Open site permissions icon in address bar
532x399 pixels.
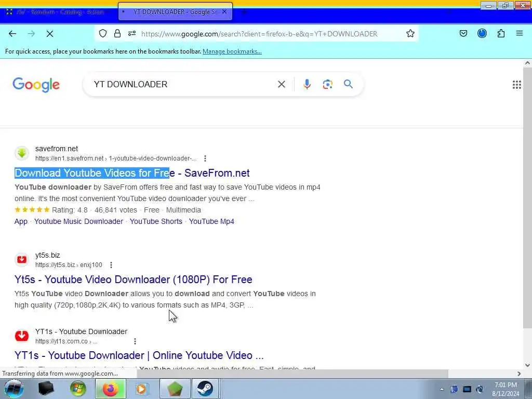click(x=132, y=33)
